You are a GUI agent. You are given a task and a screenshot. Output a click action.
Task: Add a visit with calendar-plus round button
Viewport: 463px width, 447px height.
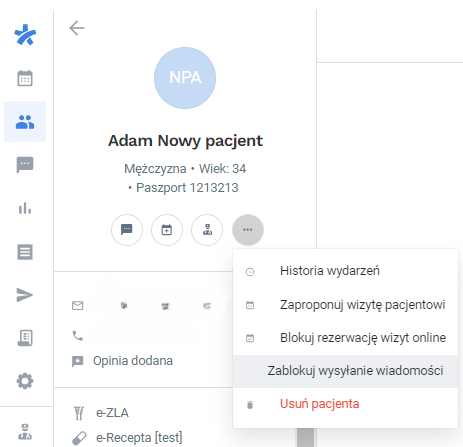tap(167, 230)
